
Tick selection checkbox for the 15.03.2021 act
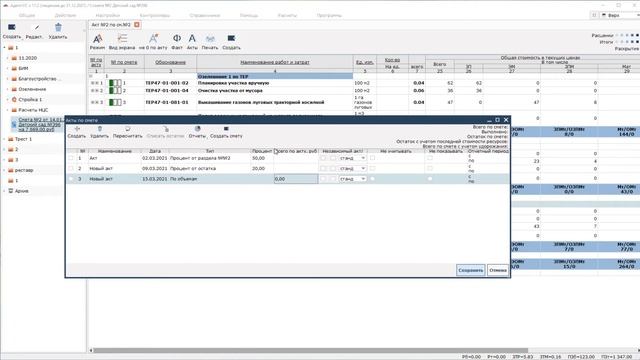71,179
